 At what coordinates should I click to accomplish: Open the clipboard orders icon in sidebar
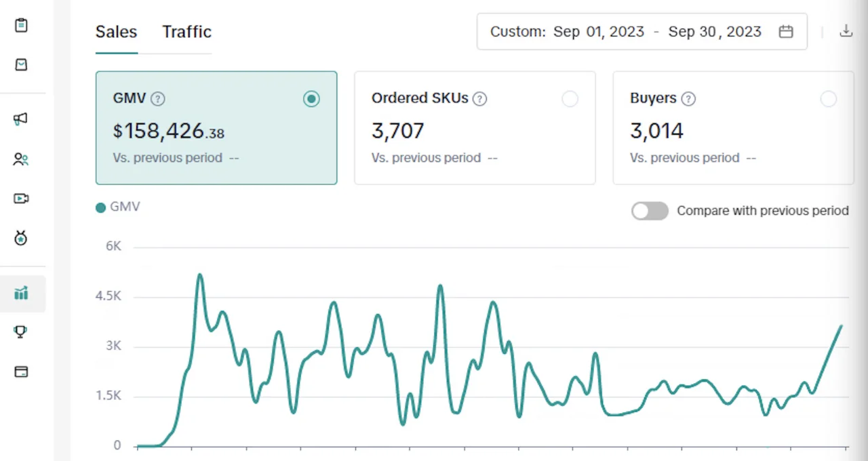pyautogui.click(x=21, y=25)
